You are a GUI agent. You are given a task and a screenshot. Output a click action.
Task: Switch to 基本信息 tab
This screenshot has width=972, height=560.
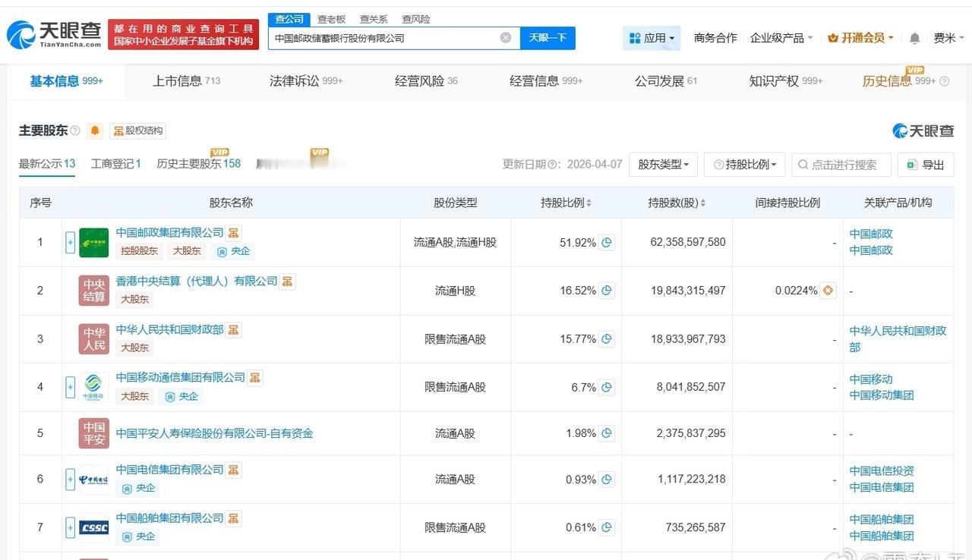tap(66, 81)
